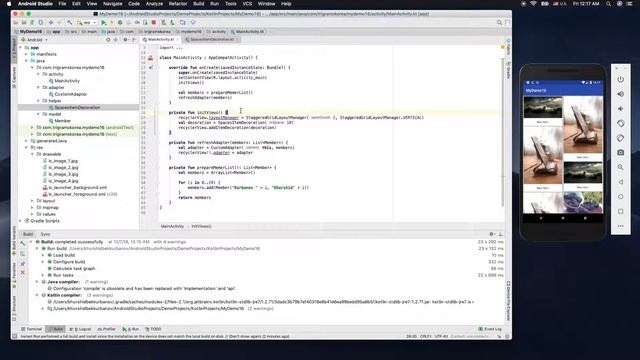The height and width of the screenshot is (360, 640).
Task: Click the Spotlight search icon in menu bar
Action: [x=608, y=4]
